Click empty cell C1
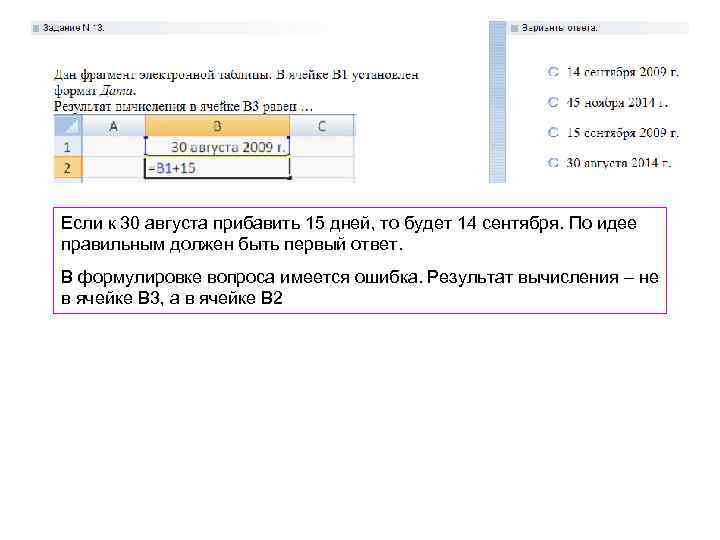Screen dimensions: 720x540 pyautogui.click(x=322, y=147)
